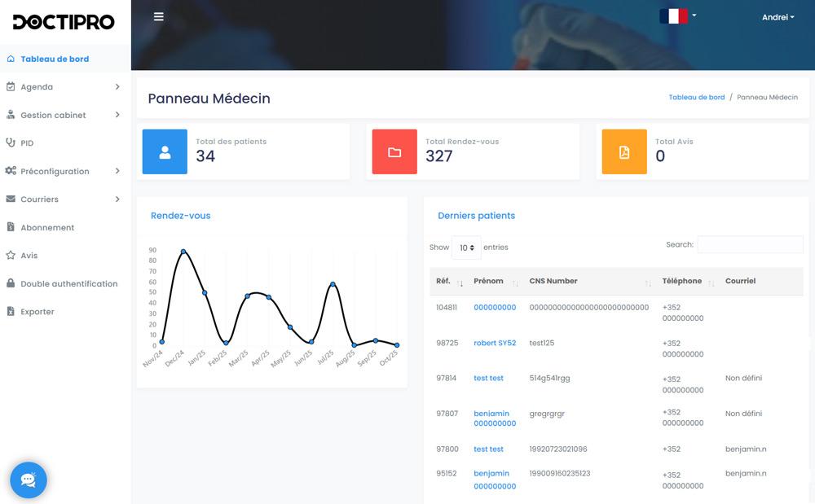The height and width of the screenshot is (504, 815).
Task: Click the orange Avis document icon
Action: pos(624,151)
